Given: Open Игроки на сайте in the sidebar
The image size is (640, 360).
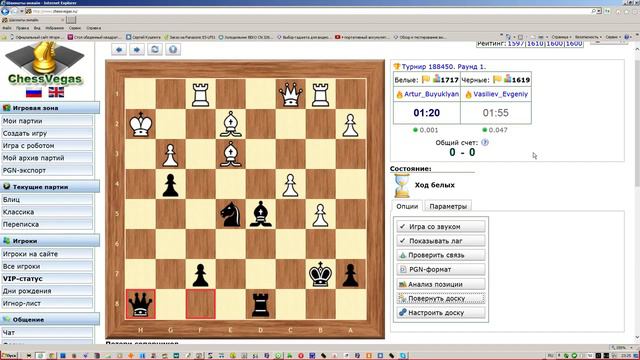Looking at the screenshot, I should pyautogui.click(x=47, y=254).
